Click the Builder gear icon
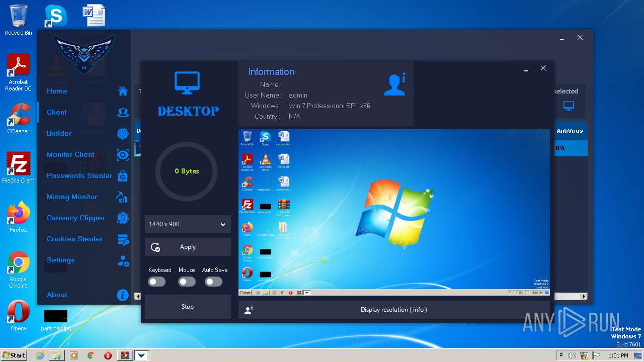644x362 pixels. (123, 133)
